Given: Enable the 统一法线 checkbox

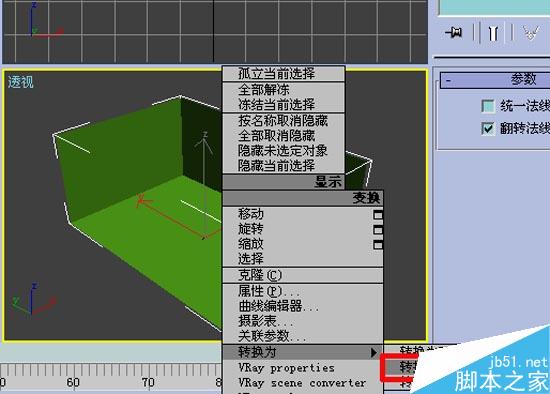Looking at the screenshot, I should coord(488,106).
